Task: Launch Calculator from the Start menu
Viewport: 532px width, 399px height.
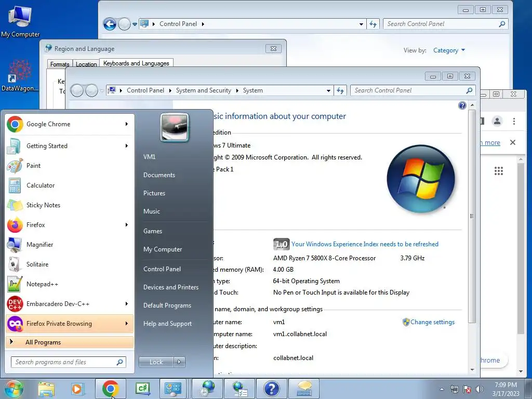Action: 70,185
